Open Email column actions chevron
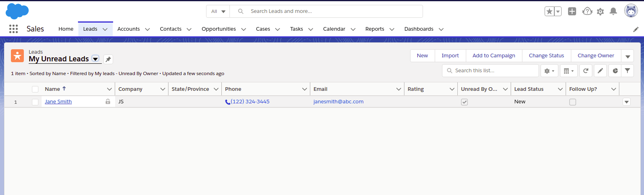This screenshot has width=644, height=195. tap(399, 89)
